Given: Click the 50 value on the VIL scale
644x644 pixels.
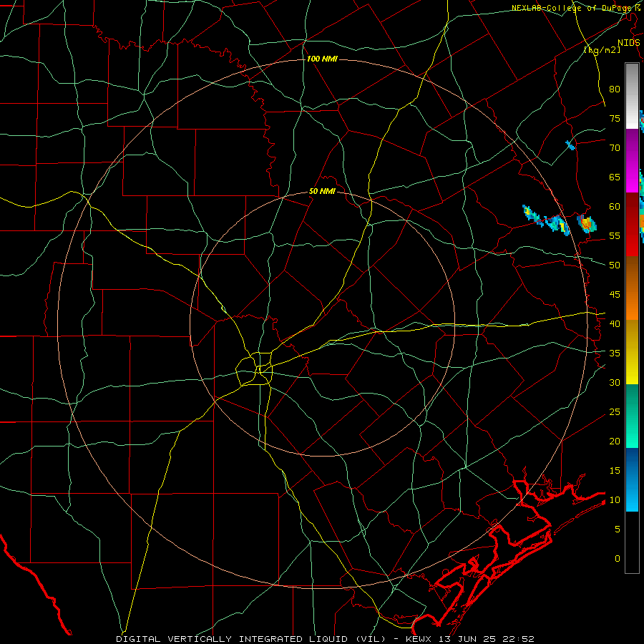Looking at the screenshot, I should pos(615,265).
